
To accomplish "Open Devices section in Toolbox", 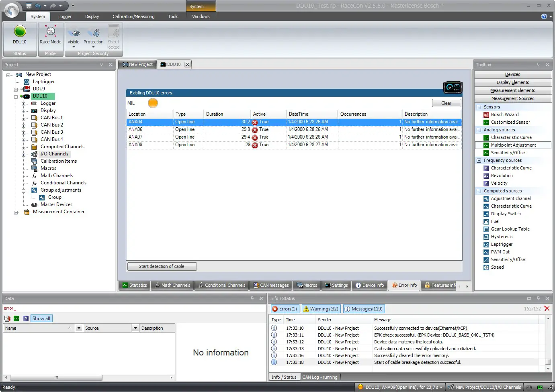I will pos(513,74).
